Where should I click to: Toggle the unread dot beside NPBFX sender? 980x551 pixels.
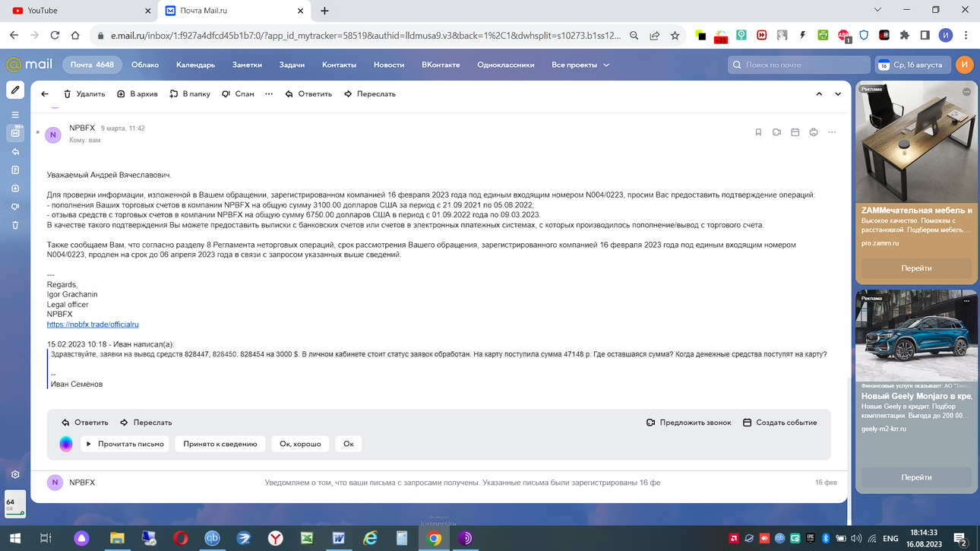[38, 132]
